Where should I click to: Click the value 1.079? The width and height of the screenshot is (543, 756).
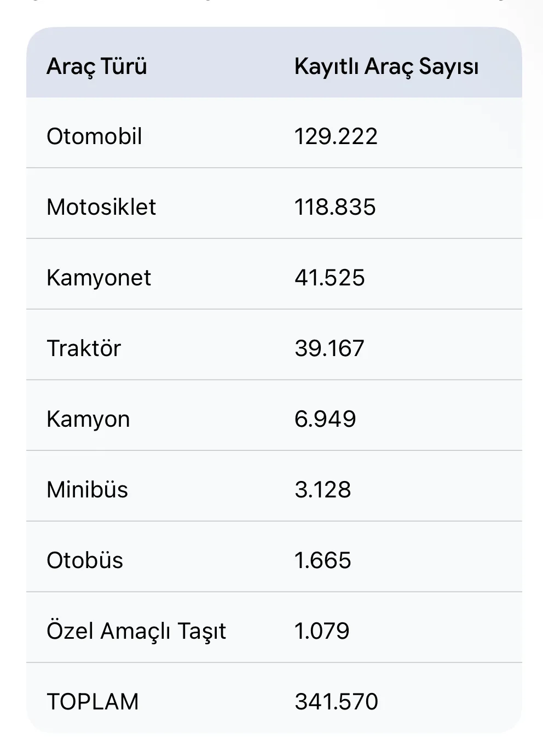(322, 631)
